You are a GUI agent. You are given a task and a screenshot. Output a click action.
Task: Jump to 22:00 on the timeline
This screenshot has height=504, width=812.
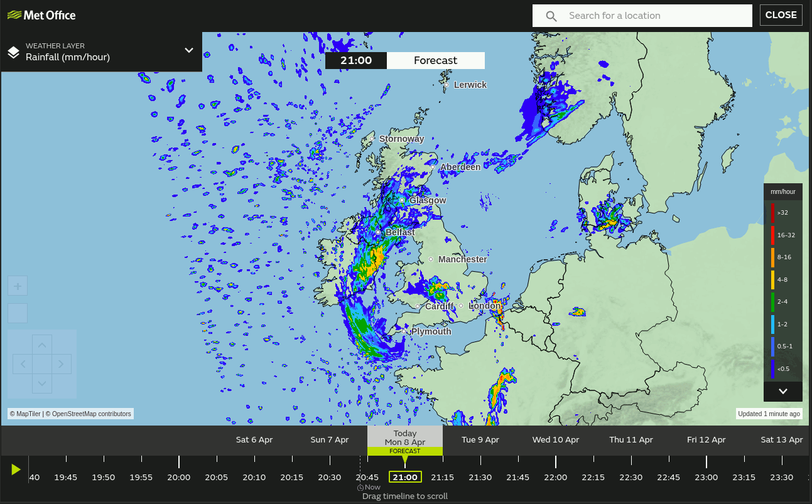(556, 477)
